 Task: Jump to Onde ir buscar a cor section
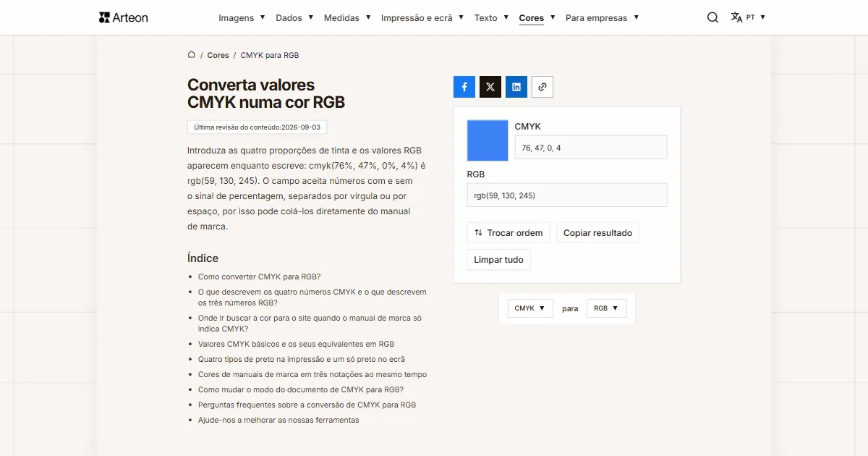(310, 324)
